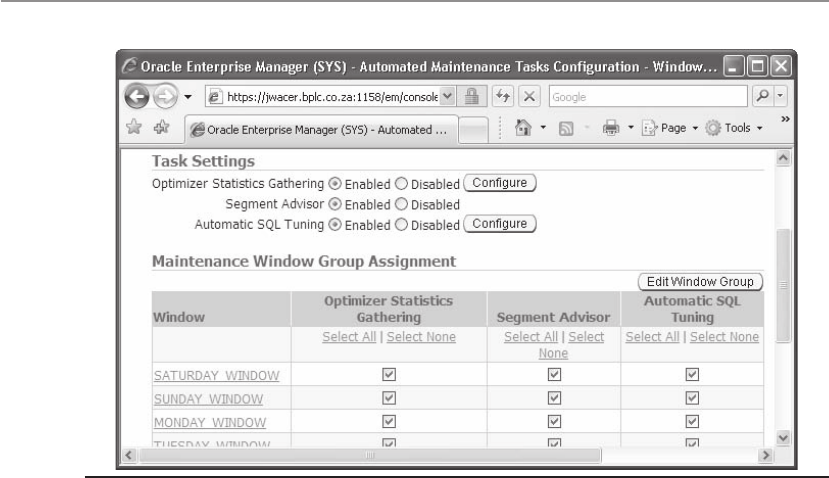829x478 pixels.
Task: Click the RSS feeds icon
Action: coord(566,128)
